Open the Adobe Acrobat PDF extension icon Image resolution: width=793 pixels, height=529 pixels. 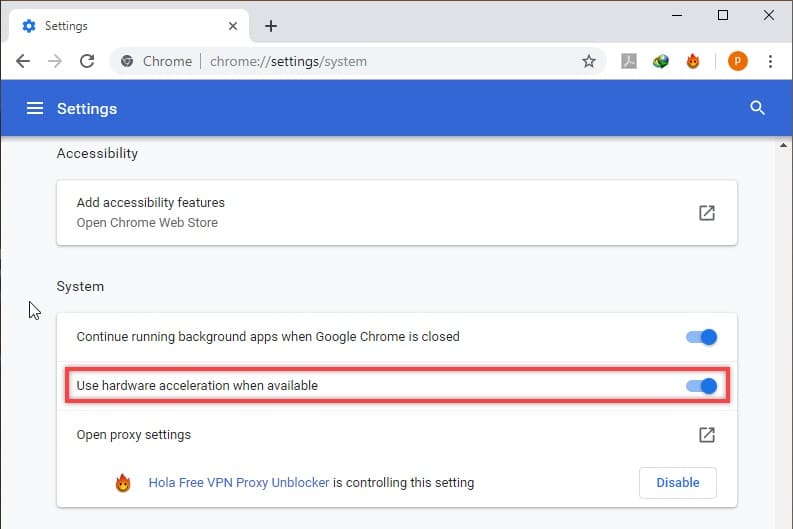pyautogui.click(x=629, y=61)
